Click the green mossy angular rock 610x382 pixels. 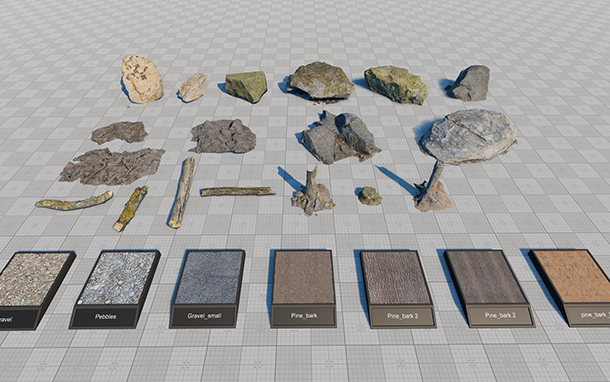point(246,86)
